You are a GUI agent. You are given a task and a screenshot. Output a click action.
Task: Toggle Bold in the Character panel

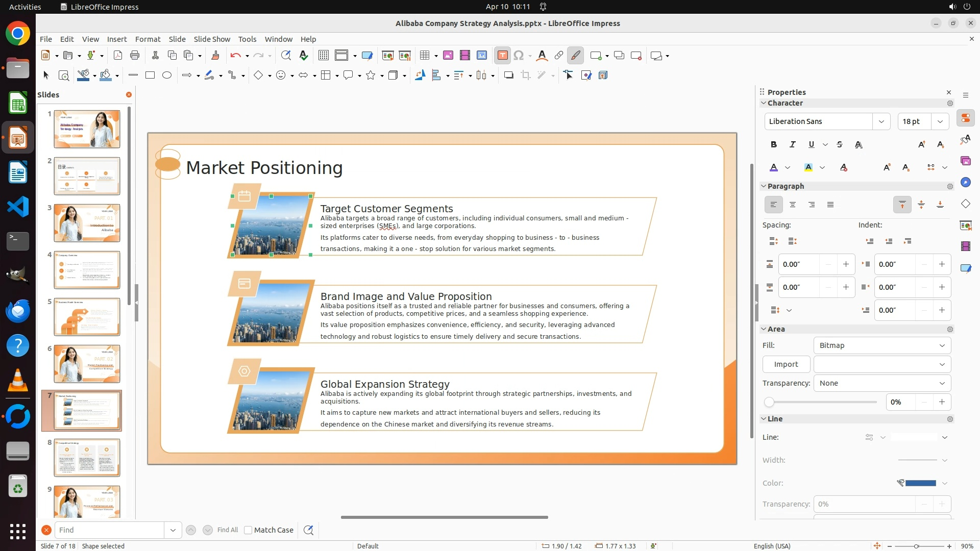[773, 145]
